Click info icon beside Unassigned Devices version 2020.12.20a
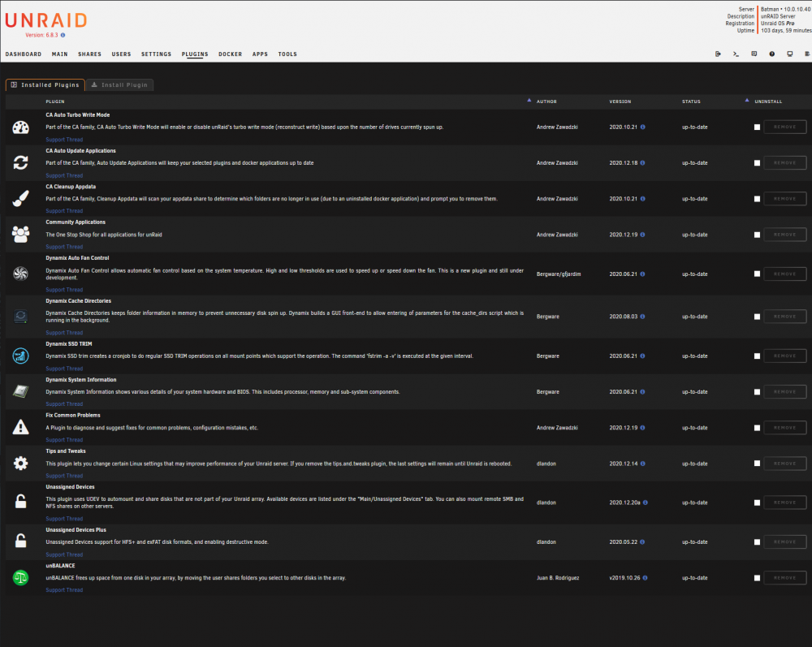Screen dimensions: 812x647 tap(646, 503)
